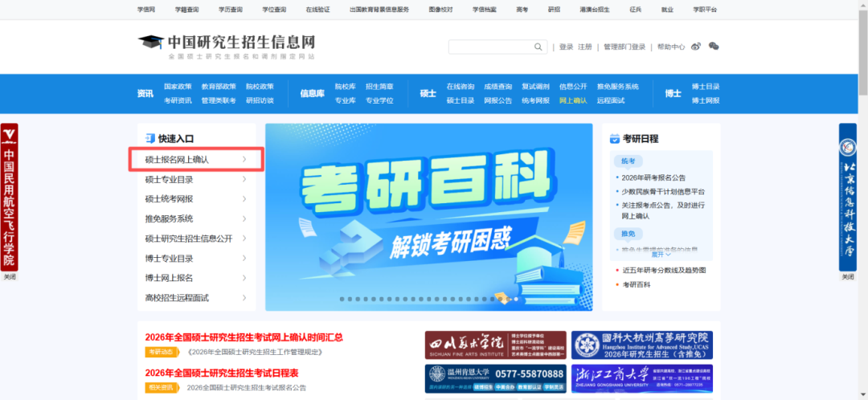The image size is (868, 400).
Task: Select 博士网报 in the blue nav
Action: [706, 100]
